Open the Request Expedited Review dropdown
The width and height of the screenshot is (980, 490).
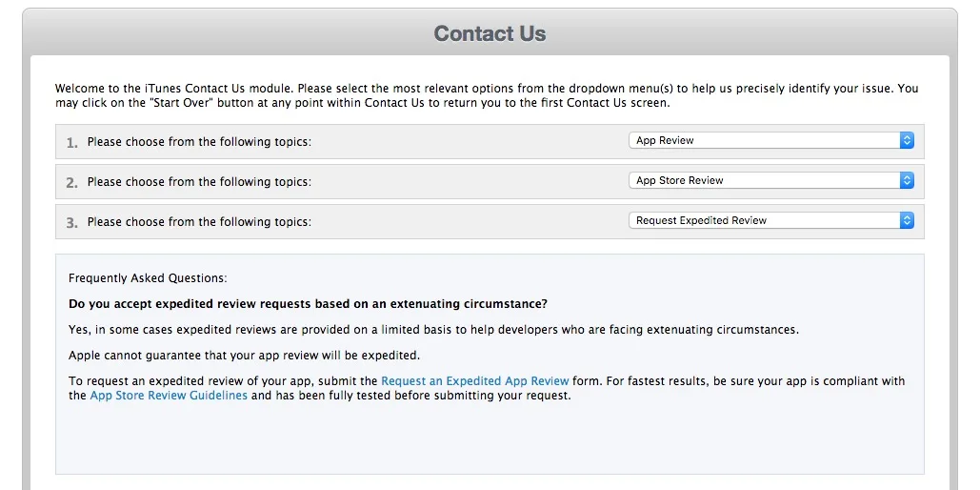tap(771, 220)
